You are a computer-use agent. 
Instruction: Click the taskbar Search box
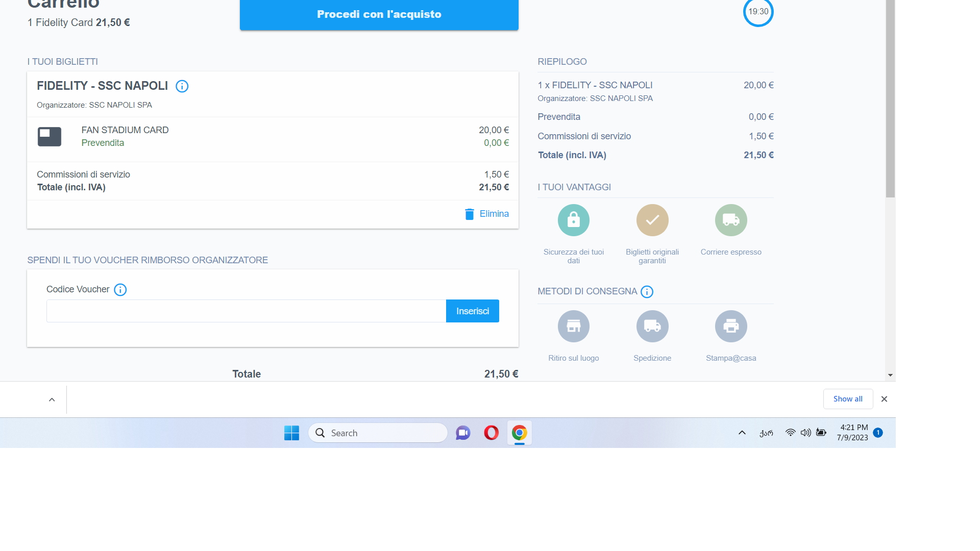pos(378,433)
